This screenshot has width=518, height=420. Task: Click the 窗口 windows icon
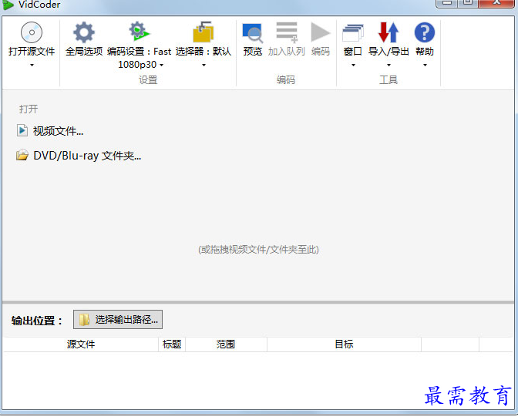pyautogui.click(x=353, y=33)
